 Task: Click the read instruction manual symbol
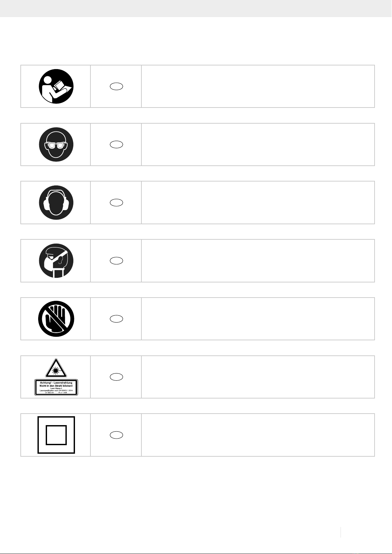(56, 86)
